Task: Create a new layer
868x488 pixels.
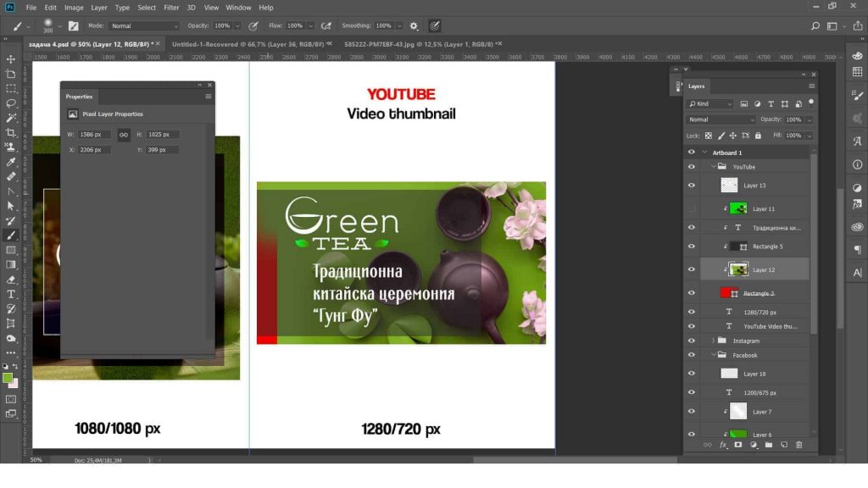Action: pyautogui.click(x=784, y=445)
